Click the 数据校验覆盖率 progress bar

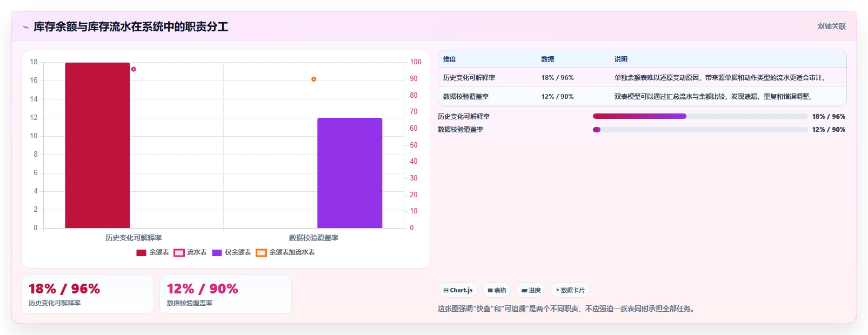point(700,130)
